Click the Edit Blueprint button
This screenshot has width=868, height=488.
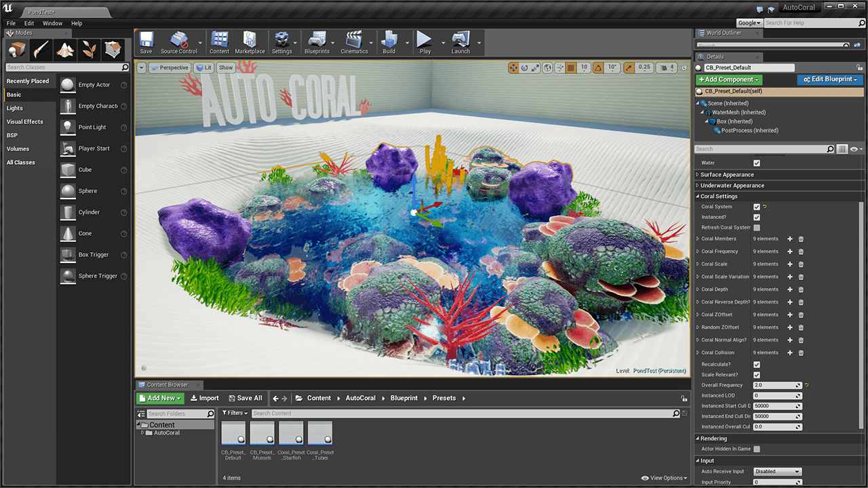click(830, 79)
